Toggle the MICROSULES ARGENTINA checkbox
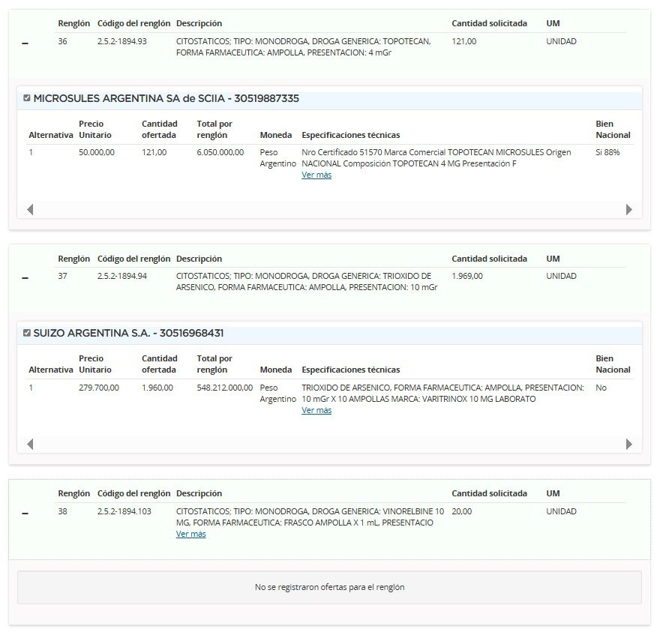Image resolution: width=672 pixels, height=632 pixels. pyautogui.click(x=27, y=98)
